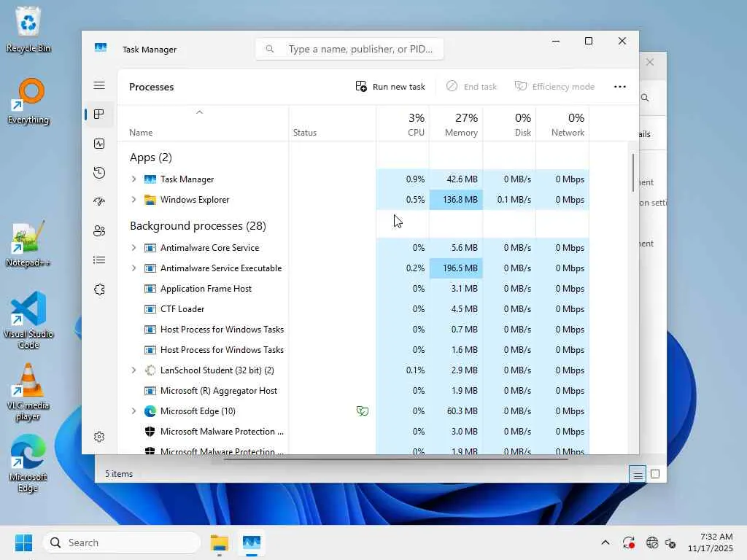Expand the LanSchool Student (32 bit) row
This screenshot has width=747, height=560.
pos(134,370)
